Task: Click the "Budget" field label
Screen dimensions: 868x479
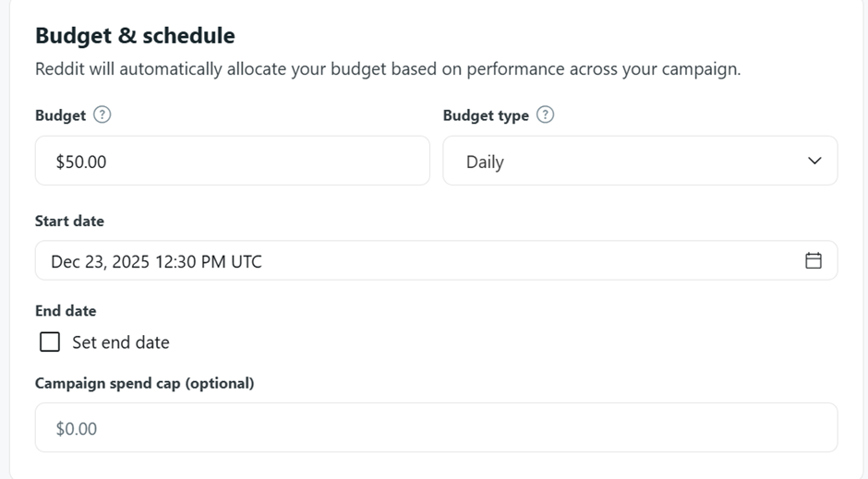Action: (x=60, y=115)
